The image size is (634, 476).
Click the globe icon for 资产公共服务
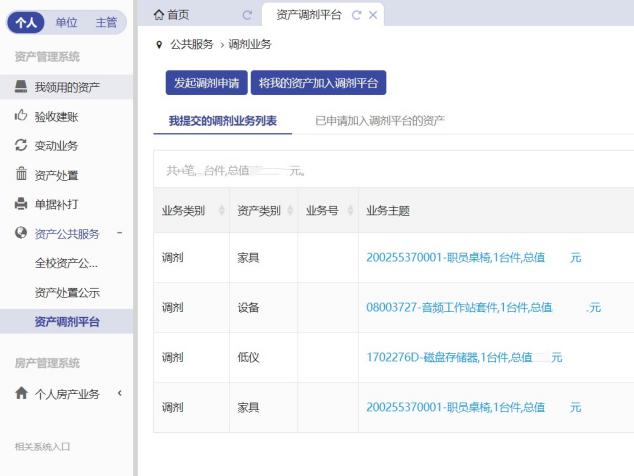tap(21, 234)
